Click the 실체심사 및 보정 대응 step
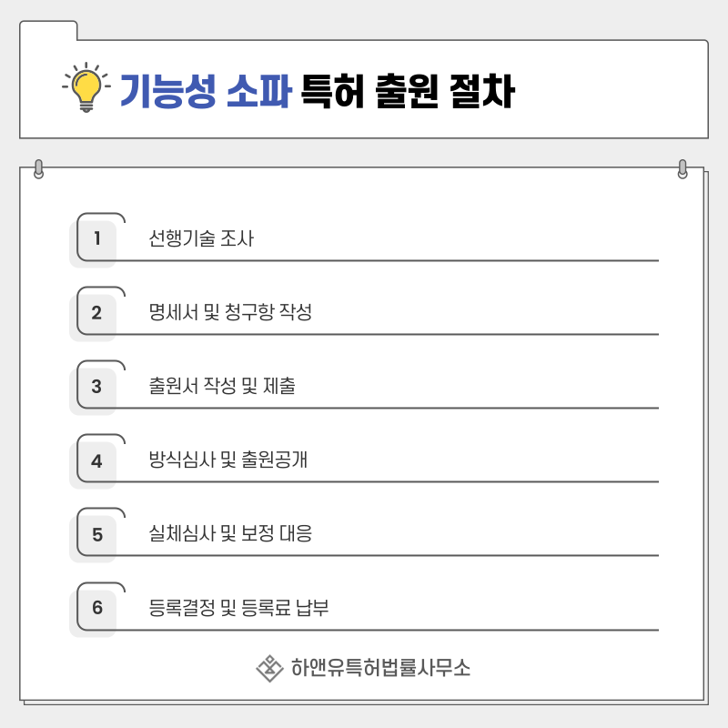 click(230, 534)
